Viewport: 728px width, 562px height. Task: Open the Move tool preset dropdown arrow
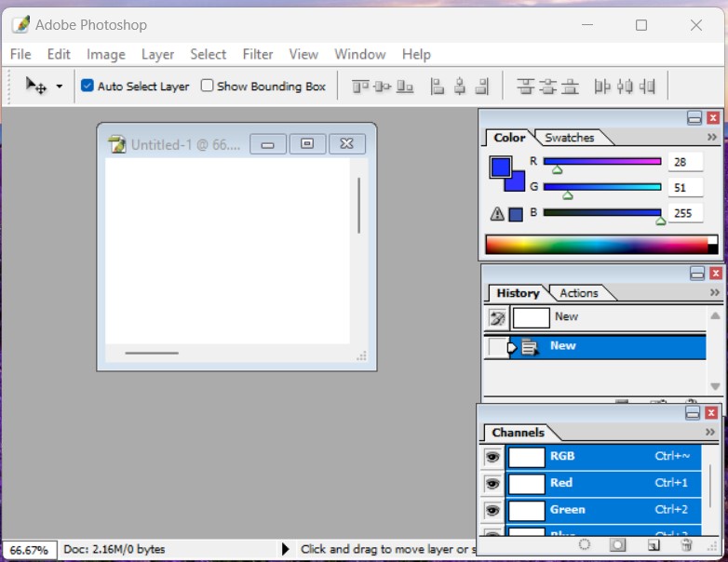point(60,87)
